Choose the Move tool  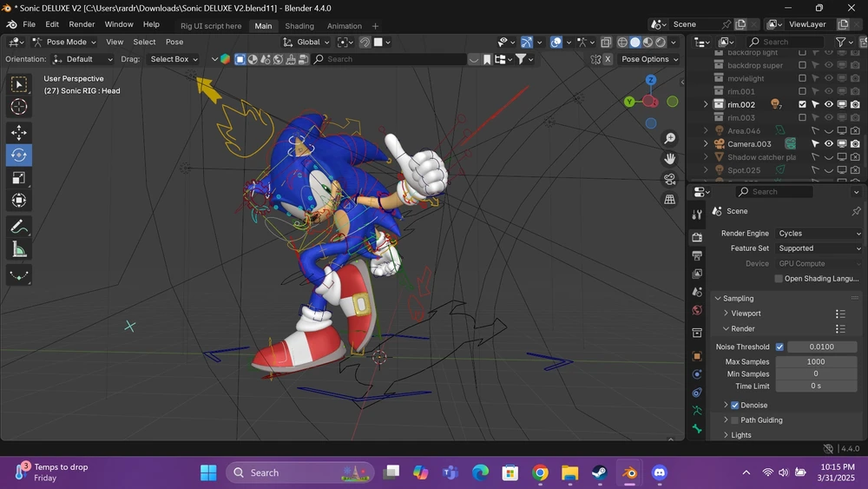pos(19,132)
